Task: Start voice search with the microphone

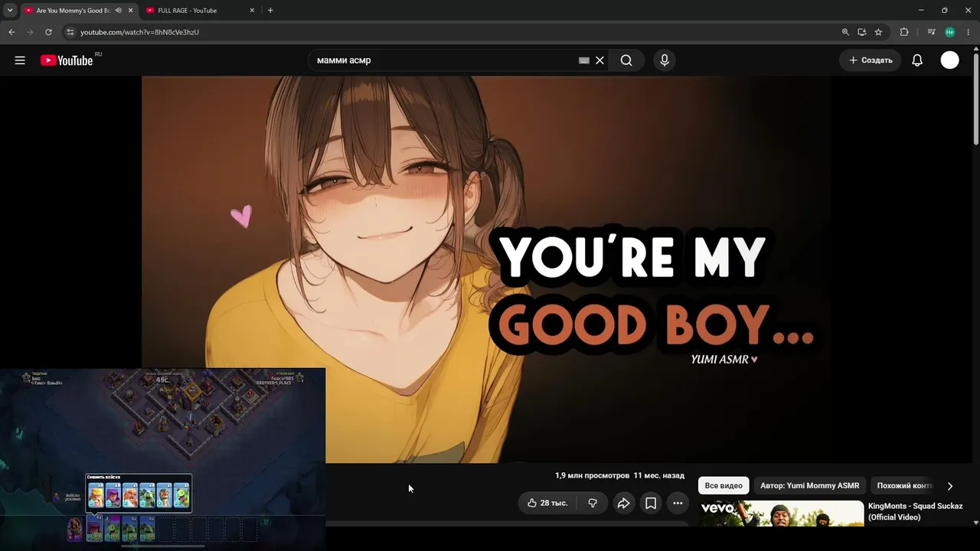Action: tap(665, 60)
